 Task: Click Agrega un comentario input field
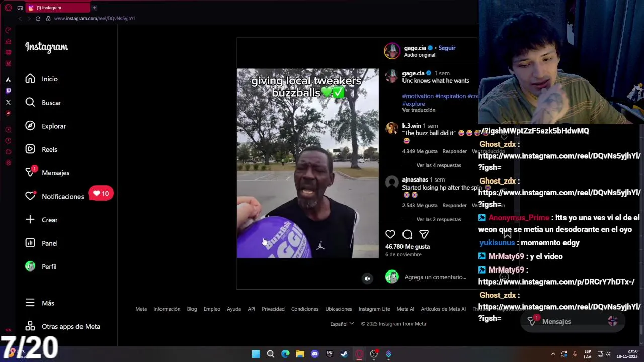tap(435, 277)
